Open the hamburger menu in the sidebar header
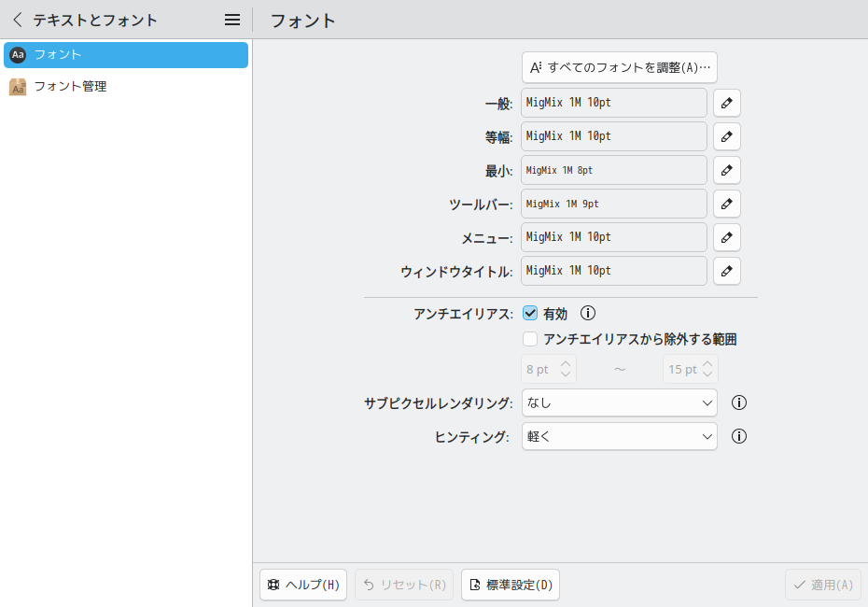 click(232, 20)
